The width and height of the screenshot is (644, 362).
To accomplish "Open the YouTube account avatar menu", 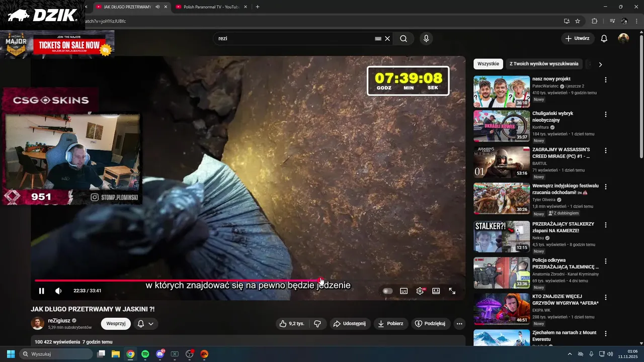I will pyautogui.click(x=623, y=38).
